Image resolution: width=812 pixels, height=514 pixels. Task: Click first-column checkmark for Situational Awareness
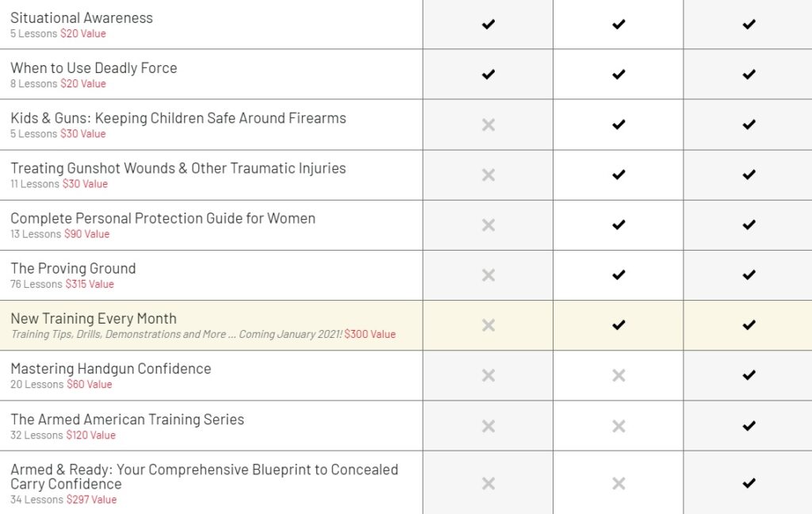488,24
